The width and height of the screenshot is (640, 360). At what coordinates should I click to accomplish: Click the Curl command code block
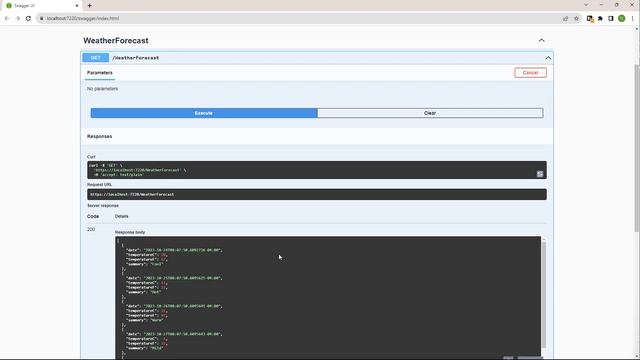(317, 170)
